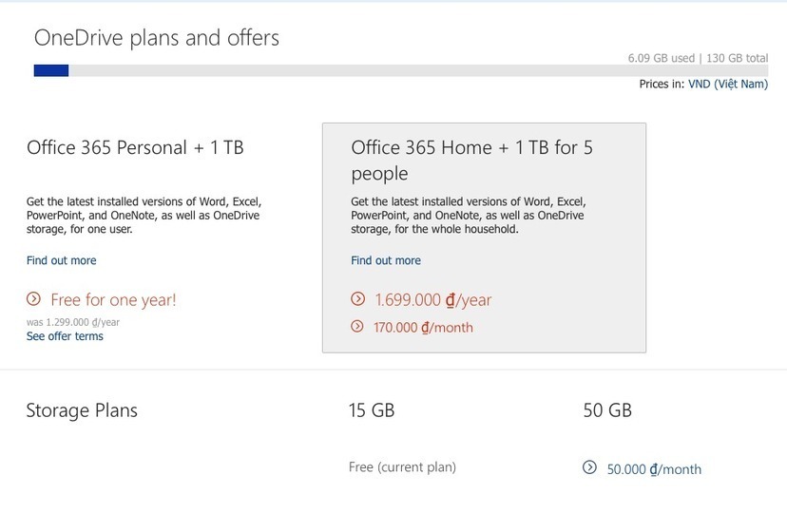The image size is (787, 532).
Task: Open Find out more under Office 365 Home
Action: pyautogui.click(x=385, y=260)
